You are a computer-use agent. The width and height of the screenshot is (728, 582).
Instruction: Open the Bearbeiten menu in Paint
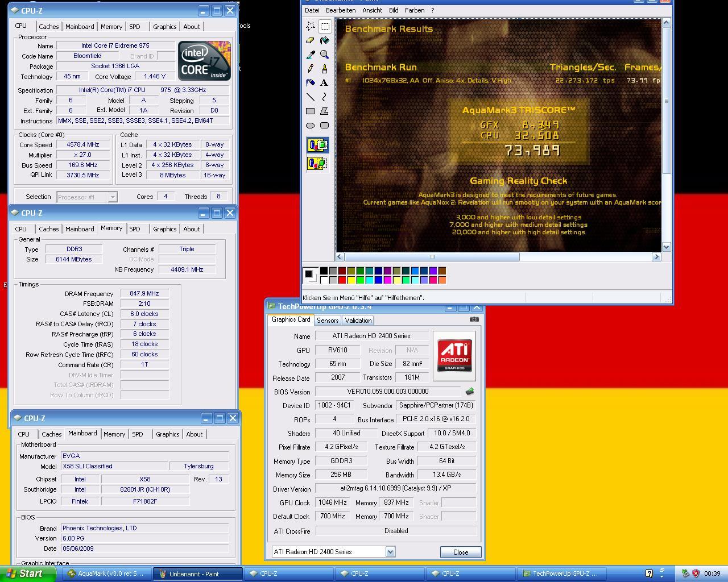(341, 10)
